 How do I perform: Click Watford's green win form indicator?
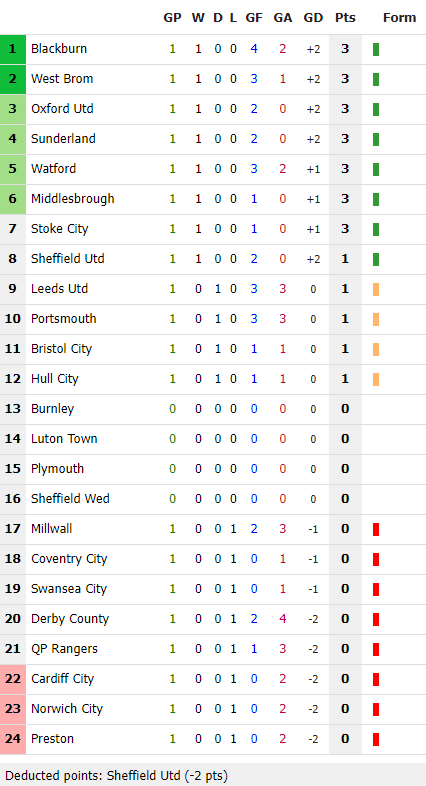coord(376,169)
